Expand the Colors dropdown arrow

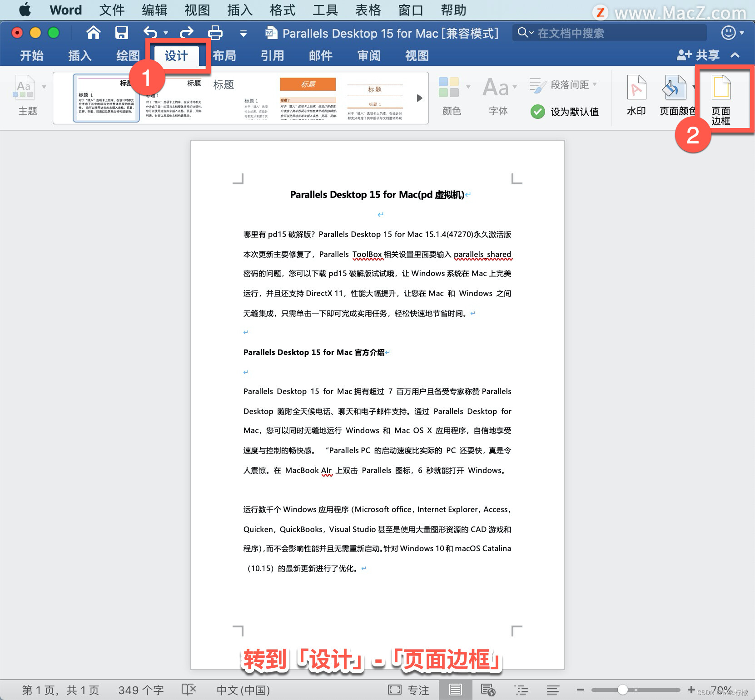pos(468,86)
